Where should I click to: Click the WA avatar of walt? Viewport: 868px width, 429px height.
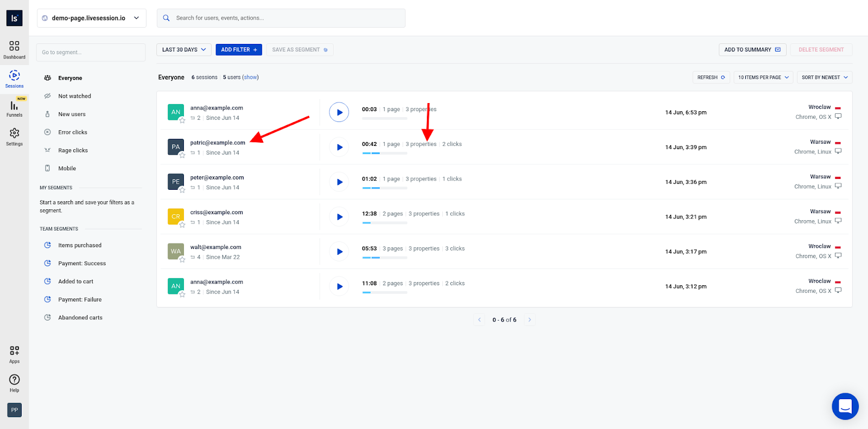176,251
